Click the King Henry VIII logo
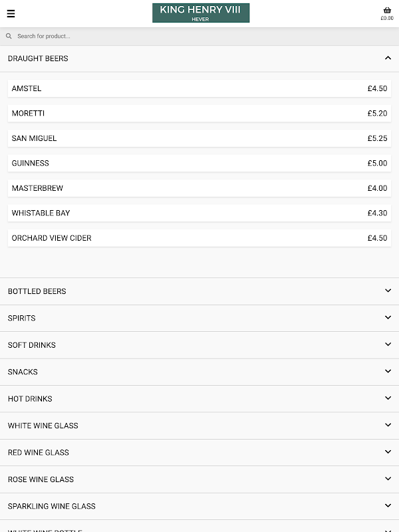 [201, 13]
